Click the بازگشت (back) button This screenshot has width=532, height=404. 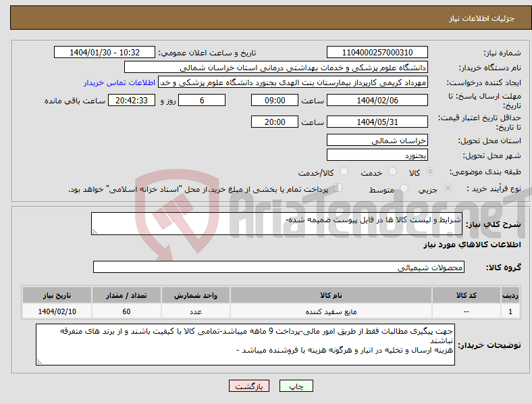pyautogui.click(x=248, y=386)
